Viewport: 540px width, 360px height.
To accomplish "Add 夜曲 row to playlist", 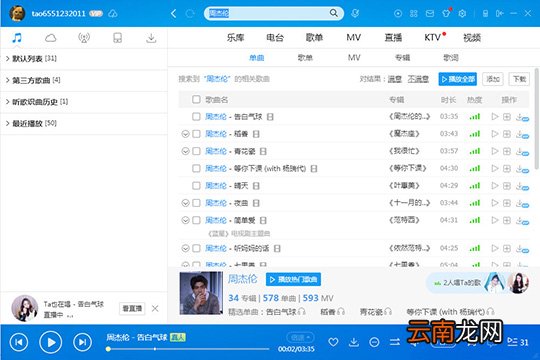I will coord(507,203).
